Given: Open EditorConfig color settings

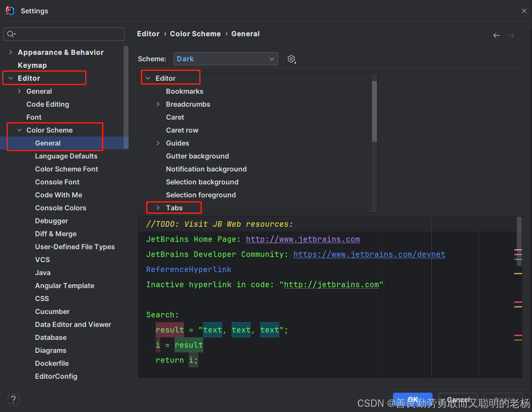Looking at the screenshot, I should tap(56, 376).
